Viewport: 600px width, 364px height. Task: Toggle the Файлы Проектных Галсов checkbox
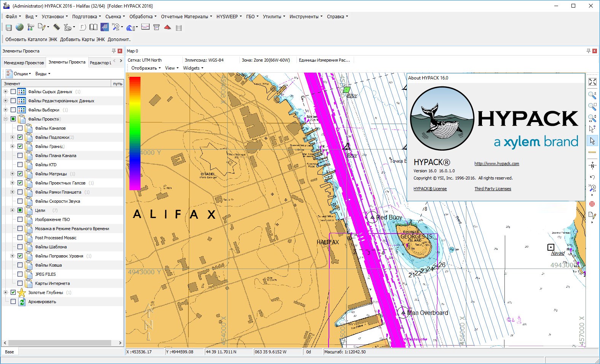click(20, 183)
